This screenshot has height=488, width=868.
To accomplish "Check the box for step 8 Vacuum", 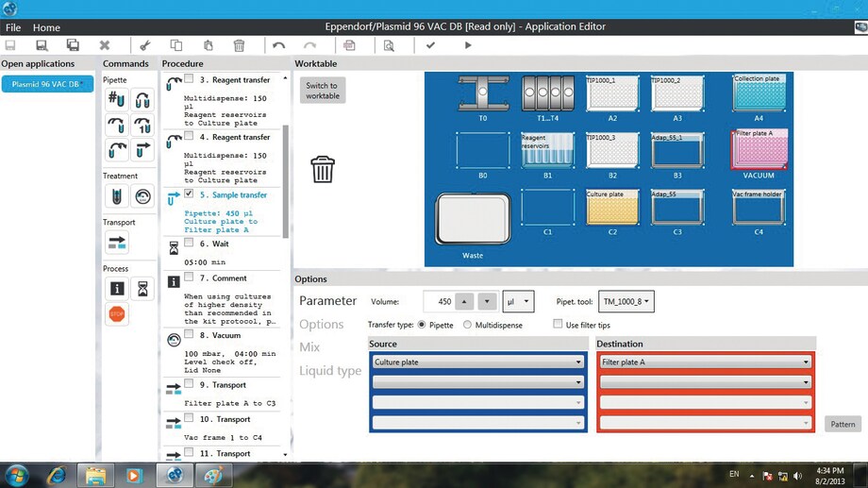I will click(189, 334).
